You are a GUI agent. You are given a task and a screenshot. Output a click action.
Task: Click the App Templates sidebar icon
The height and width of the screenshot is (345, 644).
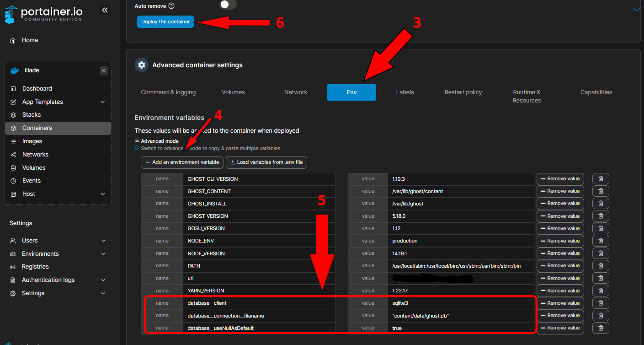pyautogui.click(x=13, y=102)
